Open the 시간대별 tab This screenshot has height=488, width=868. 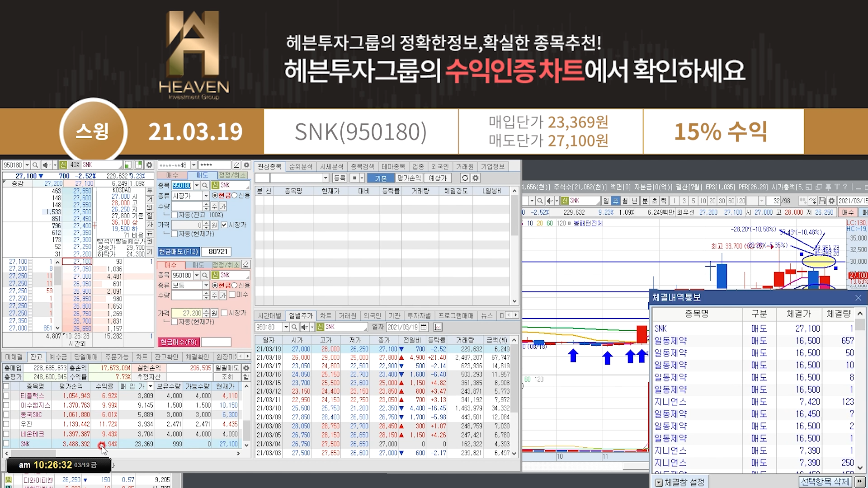coord(269,315)
